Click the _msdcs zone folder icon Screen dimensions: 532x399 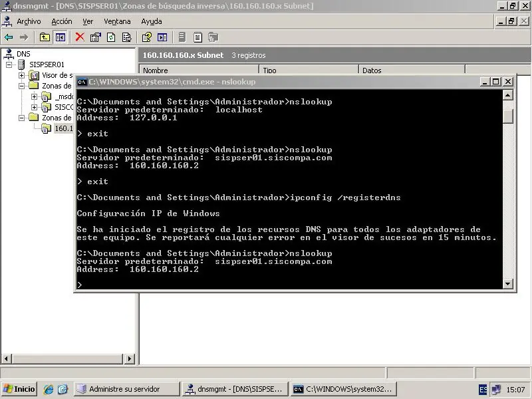pos(47,96)
